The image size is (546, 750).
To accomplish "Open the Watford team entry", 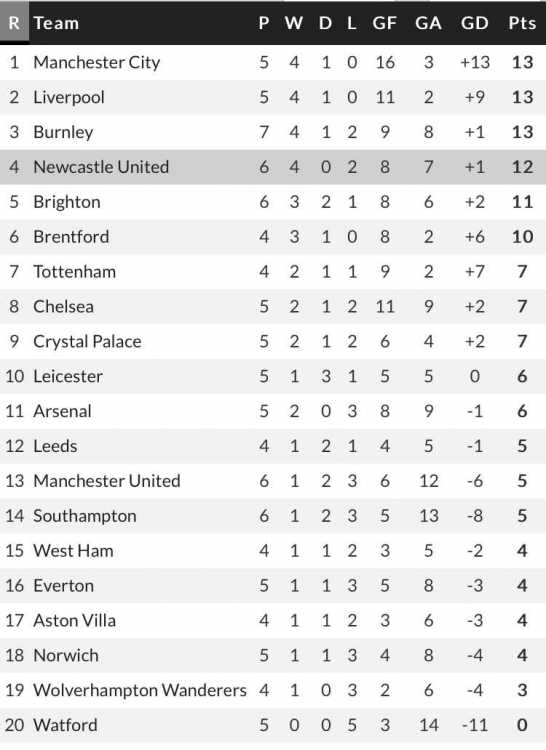I will pos(66,725).
